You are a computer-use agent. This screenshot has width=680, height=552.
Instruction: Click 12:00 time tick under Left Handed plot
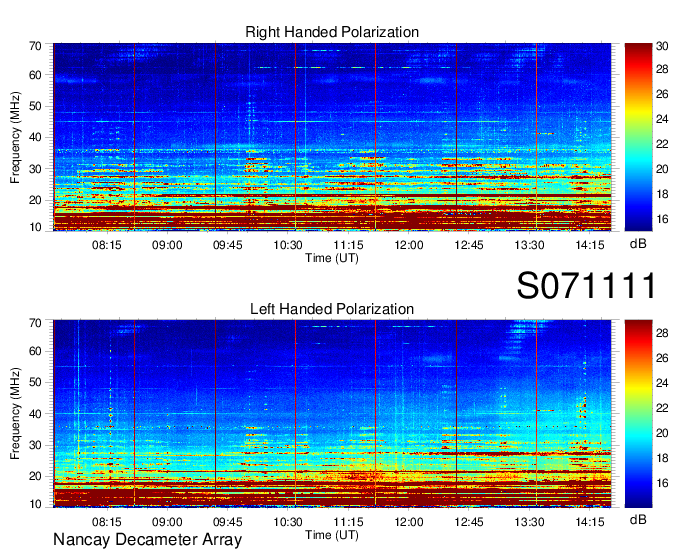(x=409, y=522)
